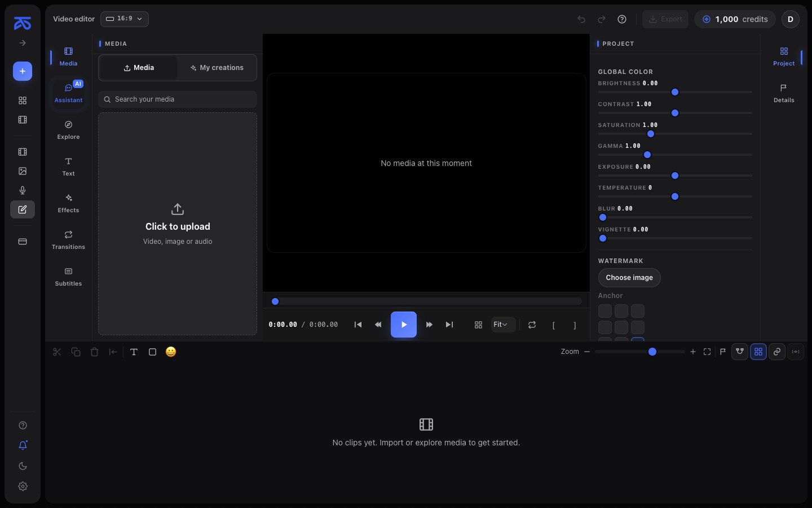Adjust the Brightness slider

click(675, 92)
